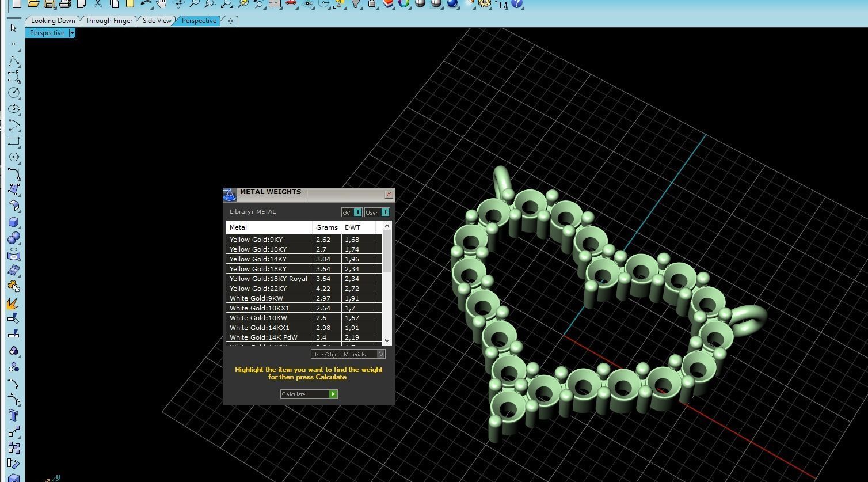Viewport: 868px width, 482px height.
Task: Click the 4.22 grams value cell
Action: point(327,289)
